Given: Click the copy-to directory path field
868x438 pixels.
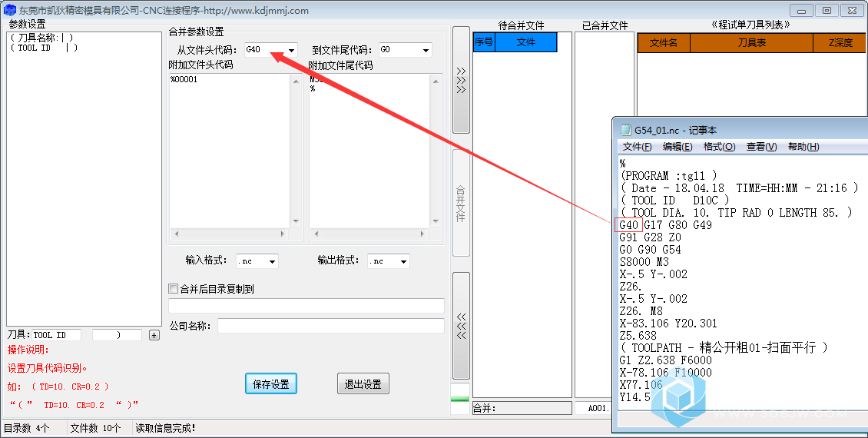Looking at the screenshot, I should [306, 306].
